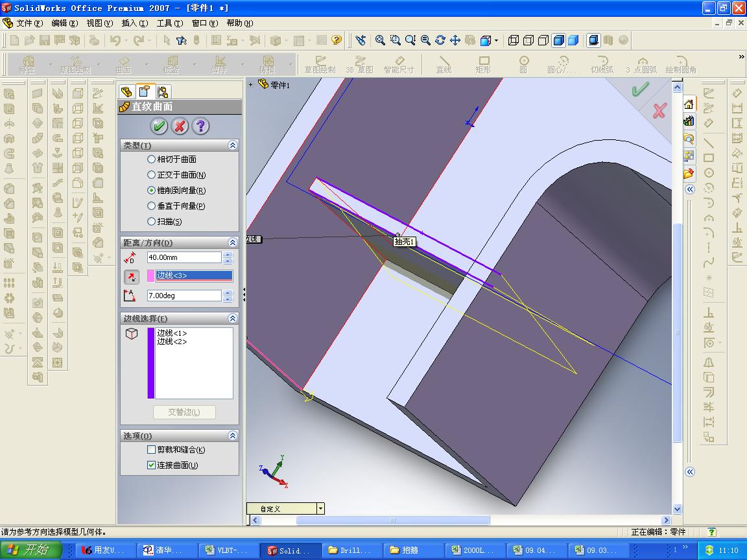Viewport: 747px width, 560px height.
Task: Expand the 零件1 flyout tree node
Action: point(250,85)
